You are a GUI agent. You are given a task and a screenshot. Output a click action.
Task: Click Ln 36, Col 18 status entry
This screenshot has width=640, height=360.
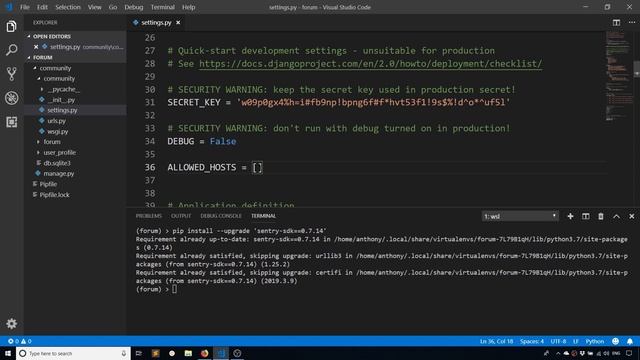coord(496,341)
